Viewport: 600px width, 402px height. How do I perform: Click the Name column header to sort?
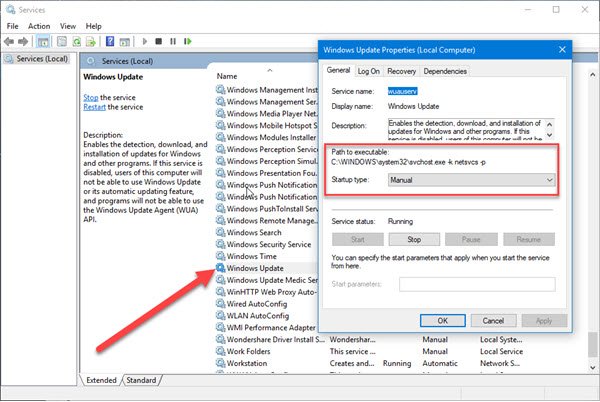coord(227,76)
